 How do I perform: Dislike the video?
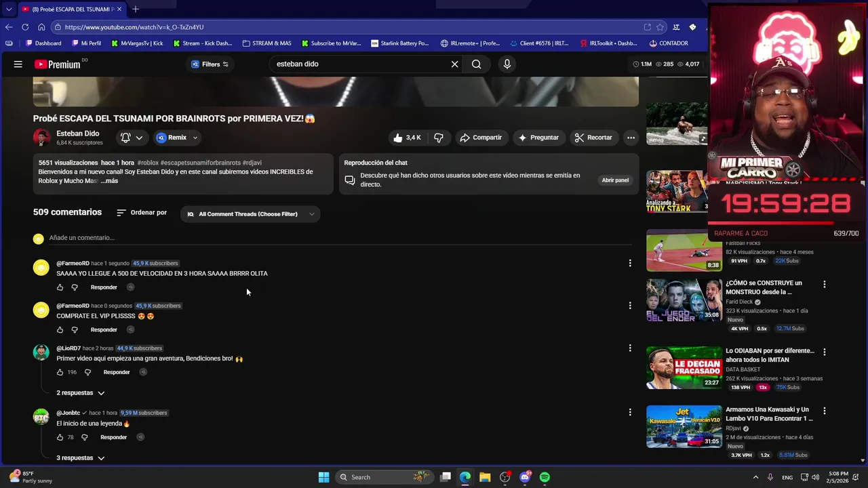coord(439,138)
